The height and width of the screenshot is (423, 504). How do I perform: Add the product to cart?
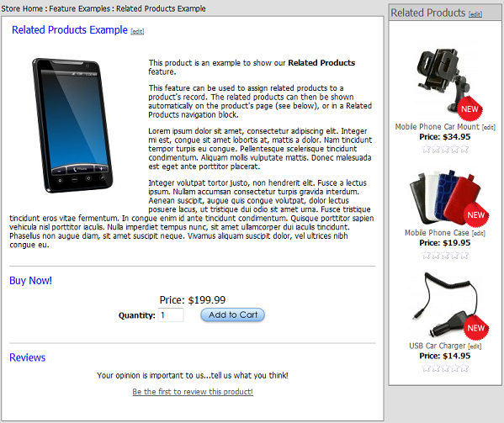[x=233, y=315]
